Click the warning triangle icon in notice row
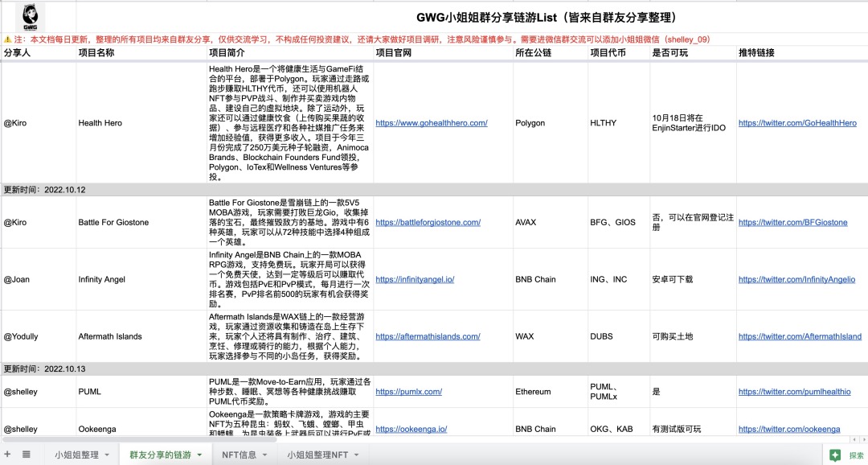The height and width of the screenshot is (465, 868). coord(7,39)
